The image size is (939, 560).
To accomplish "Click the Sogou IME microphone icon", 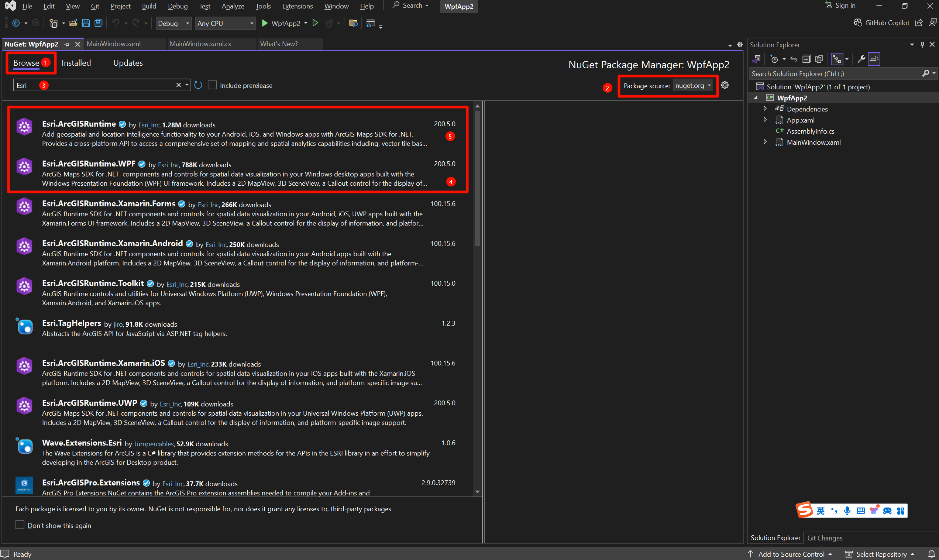I will point(847,511).
